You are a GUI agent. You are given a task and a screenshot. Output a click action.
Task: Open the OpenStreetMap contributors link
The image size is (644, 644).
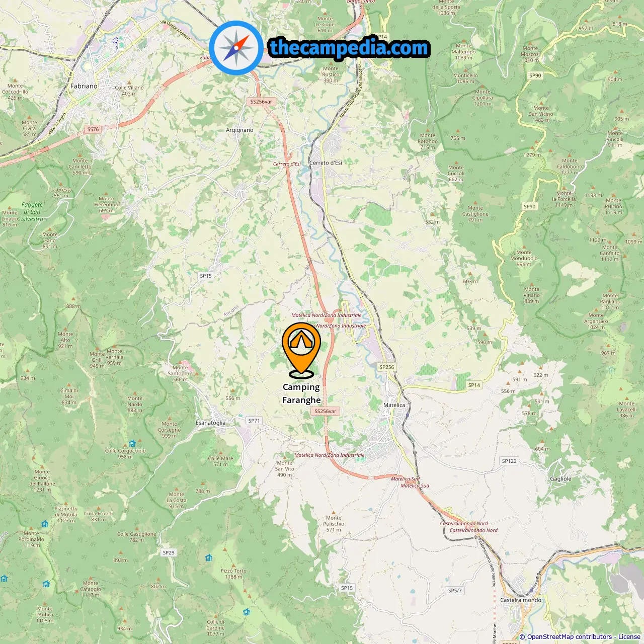(x=570, y=637)
